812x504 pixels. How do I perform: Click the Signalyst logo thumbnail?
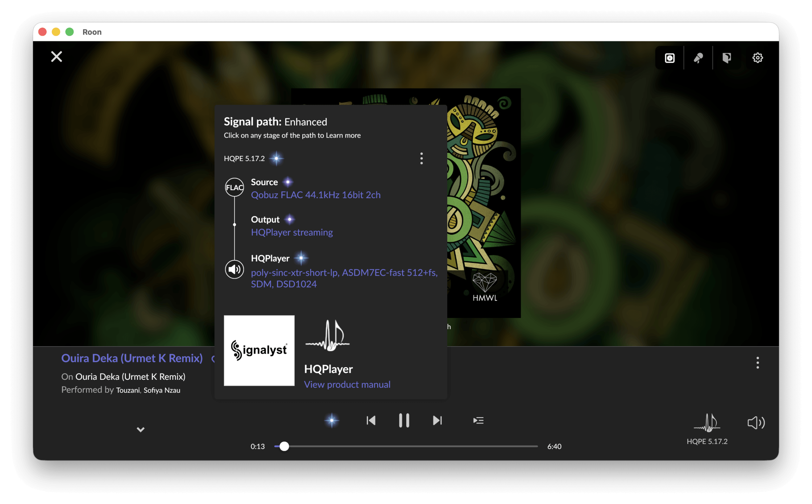tap(259, 351)
